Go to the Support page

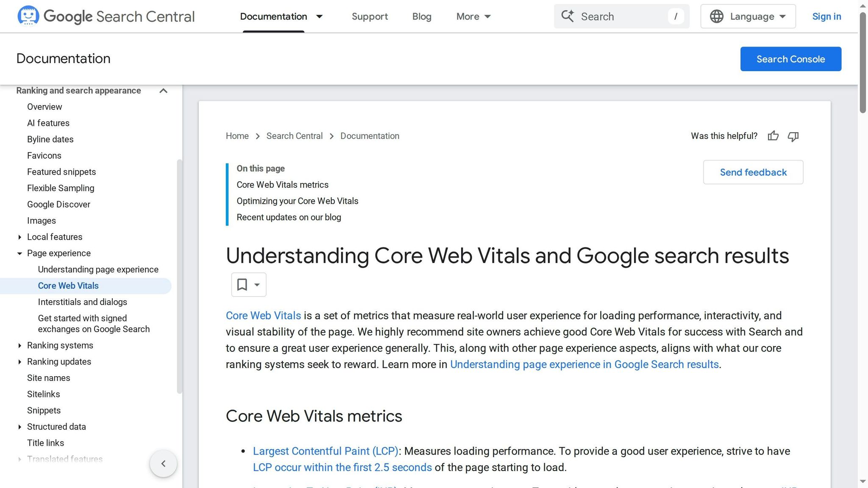pyautogui.click(x=370, y=16)
